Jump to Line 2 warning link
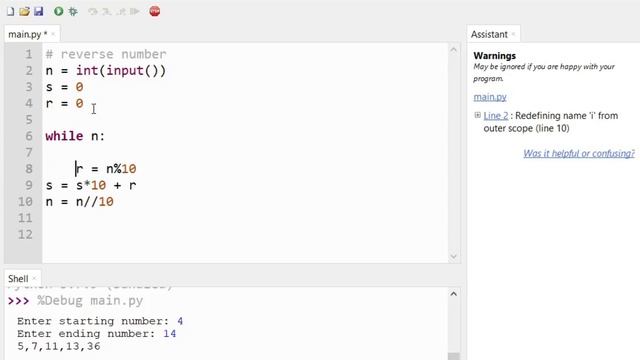This screenshot has width=640, height=360. pos(496,116)
